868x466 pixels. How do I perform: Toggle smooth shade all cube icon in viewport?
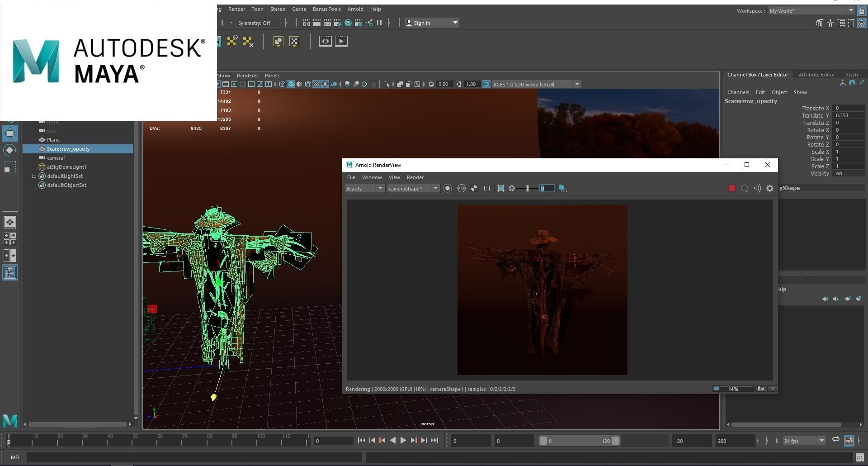pos(291,84)
